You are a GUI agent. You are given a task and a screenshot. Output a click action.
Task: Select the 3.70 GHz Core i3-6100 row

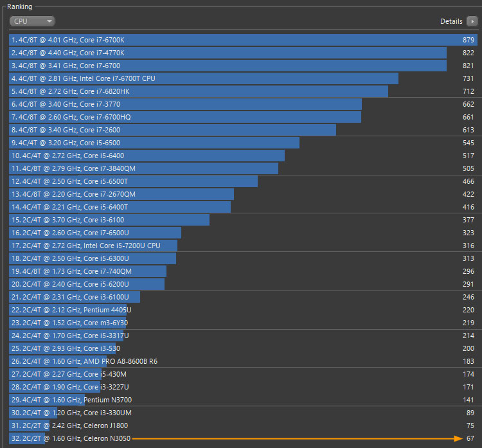(x=243, y=220)
